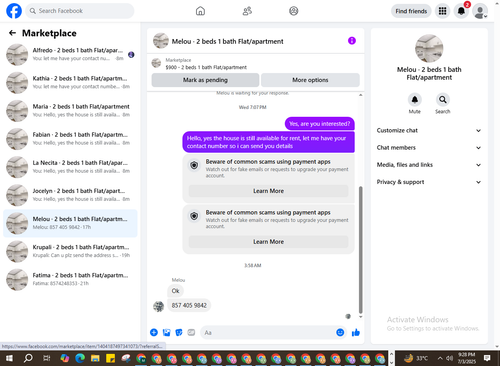Open the account profile avatar menu
Screen dimensions: 500x366
coord(480,11)
